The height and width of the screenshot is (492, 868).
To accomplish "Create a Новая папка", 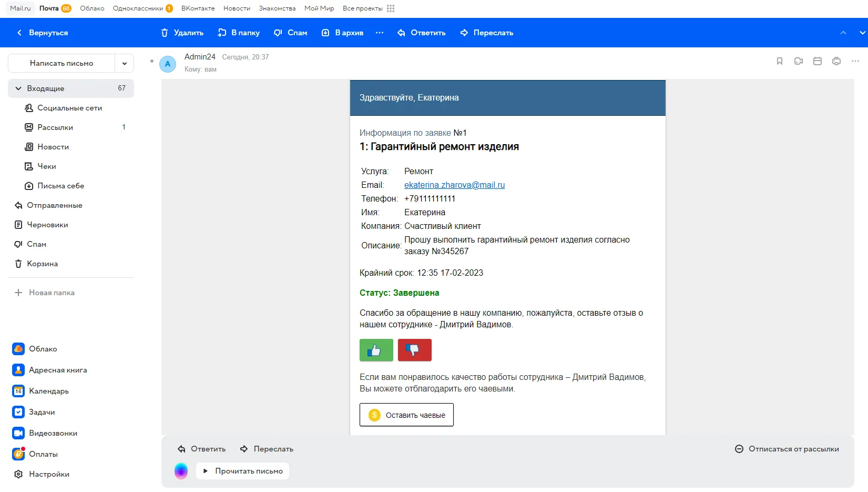I will coord(45,293).
